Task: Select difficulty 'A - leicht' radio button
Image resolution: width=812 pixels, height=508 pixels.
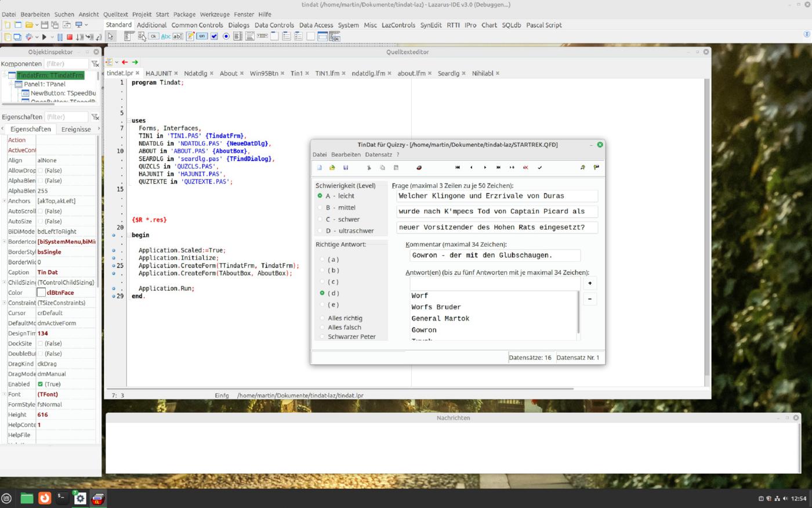Action: (320, 196)
